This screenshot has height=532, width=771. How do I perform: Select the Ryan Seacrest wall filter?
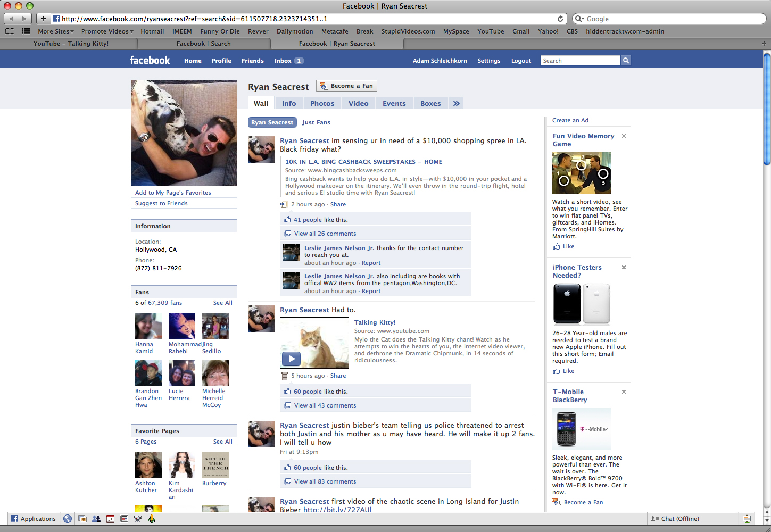coord(272,122)
